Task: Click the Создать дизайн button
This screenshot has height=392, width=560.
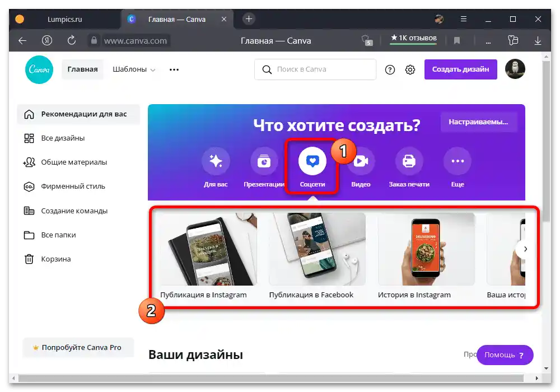Action: point(460,69)
